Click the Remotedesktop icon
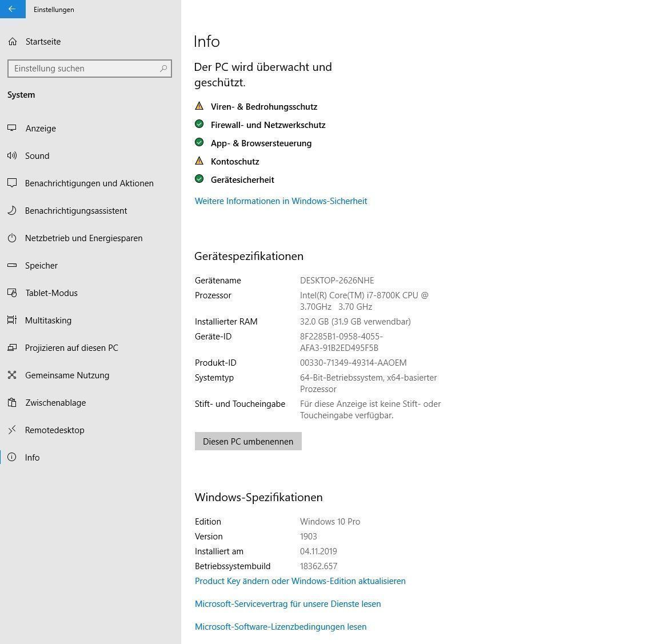 pos(12,430)
